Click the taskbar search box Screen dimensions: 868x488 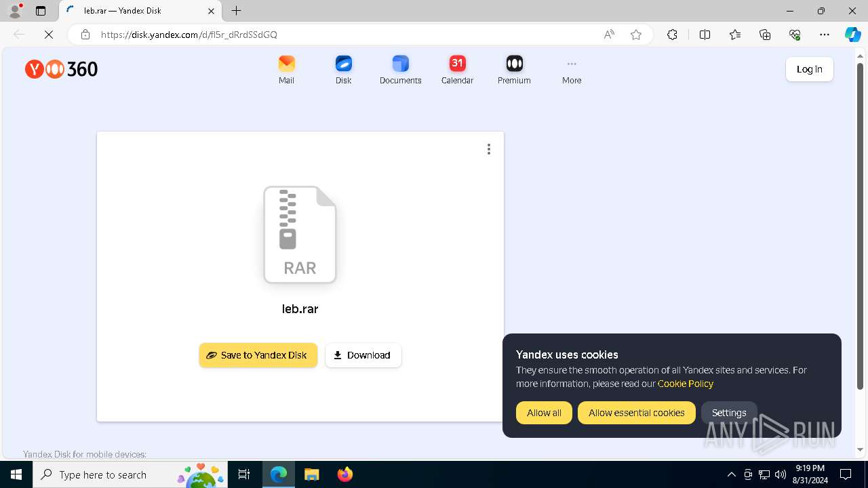130,474
